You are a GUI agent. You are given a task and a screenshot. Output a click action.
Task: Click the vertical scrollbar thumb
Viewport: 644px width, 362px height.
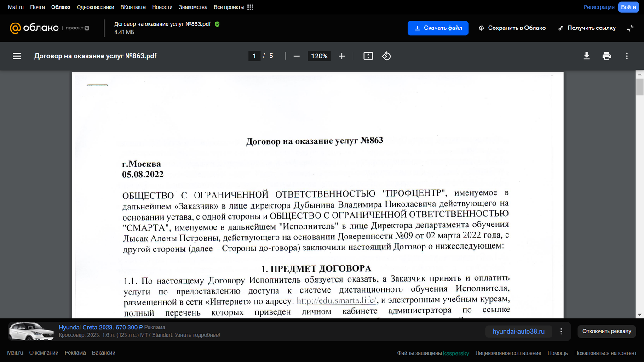639,86
